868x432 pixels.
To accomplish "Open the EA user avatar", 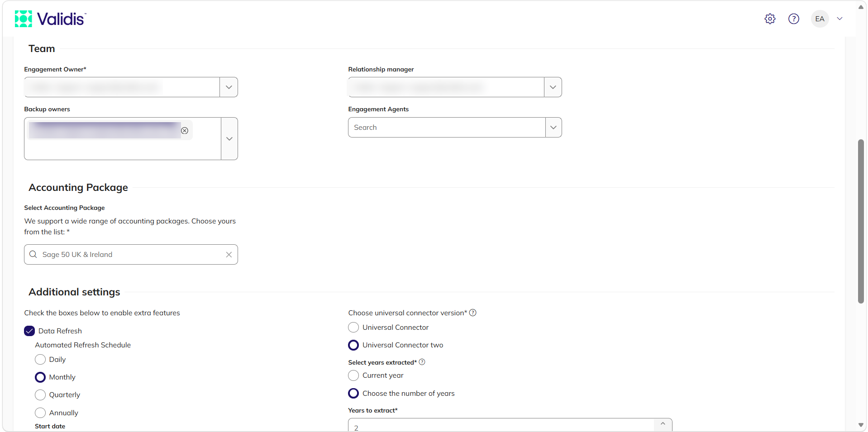I will pyautogui.click(x=820, y=19).
